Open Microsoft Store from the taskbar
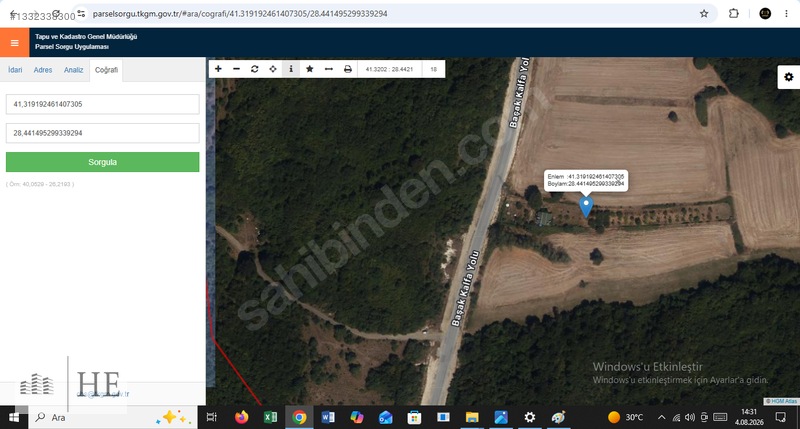This screenshot has height=429, width=800. coord(414,417)
